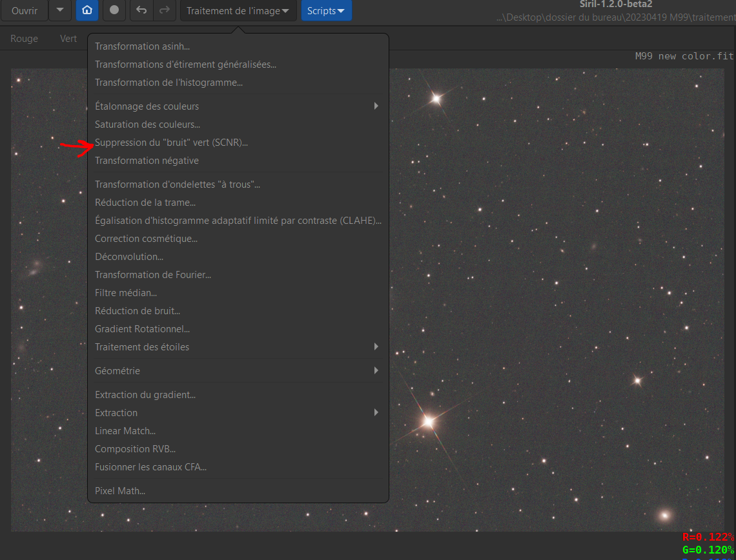Click the home directory icon button
The image size is (736, 560).
point(87,10)
